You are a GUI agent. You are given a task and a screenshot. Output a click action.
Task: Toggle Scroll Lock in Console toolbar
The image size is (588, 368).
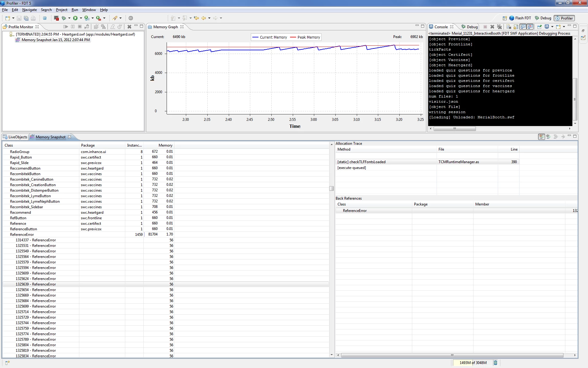[516, 27]
